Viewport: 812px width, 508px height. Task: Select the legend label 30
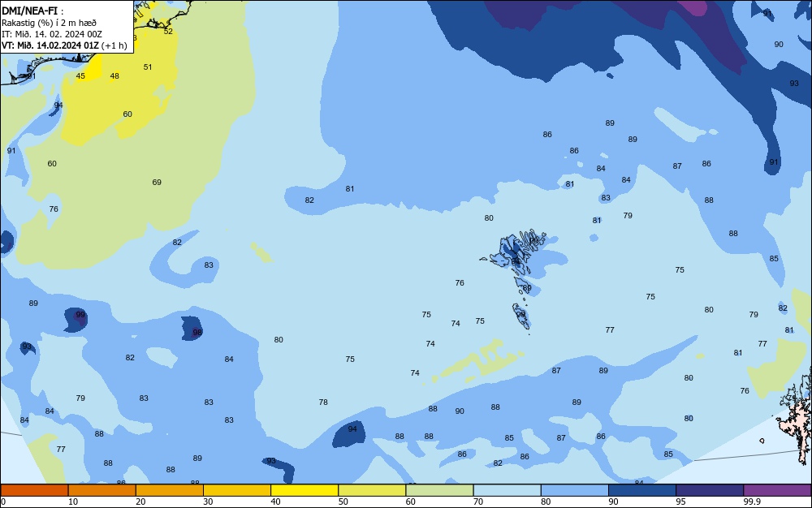[x=208, y=502]
